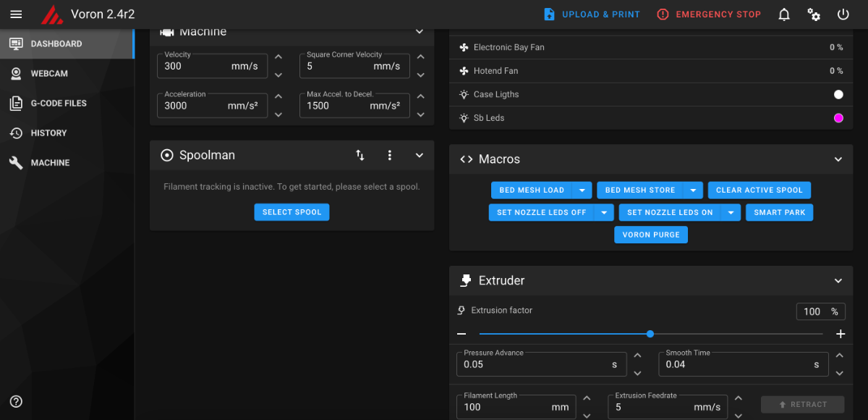Click the Pressure Advance input field

542,364
